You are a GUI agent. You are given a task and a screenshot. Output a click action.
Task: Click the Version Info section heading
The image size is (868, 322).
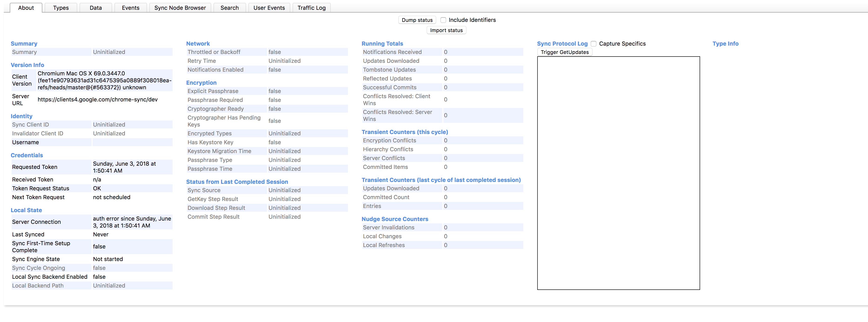tap(27, 65)
